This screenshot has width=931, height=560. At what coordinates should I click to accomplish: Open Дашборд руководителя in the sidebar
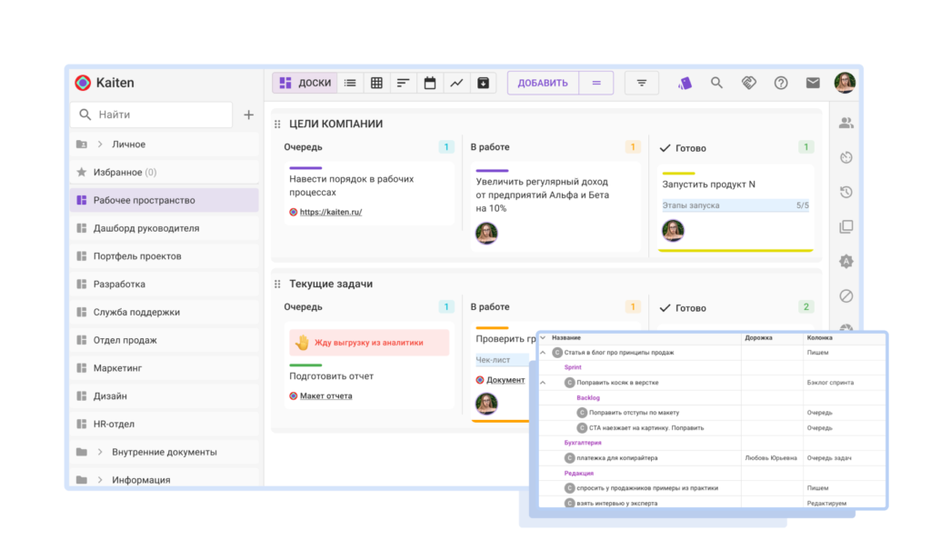pyautogui.click(x=145, y=228)
